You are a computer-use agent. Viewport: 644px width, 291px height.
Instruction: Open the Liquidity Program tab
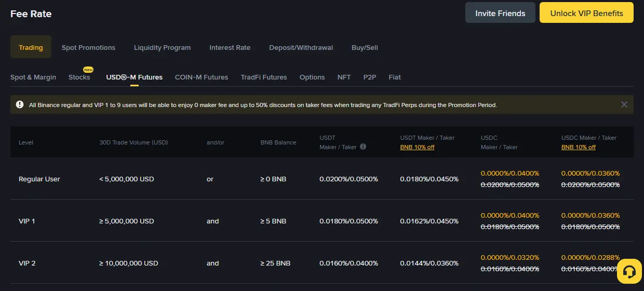coord(162,47)
